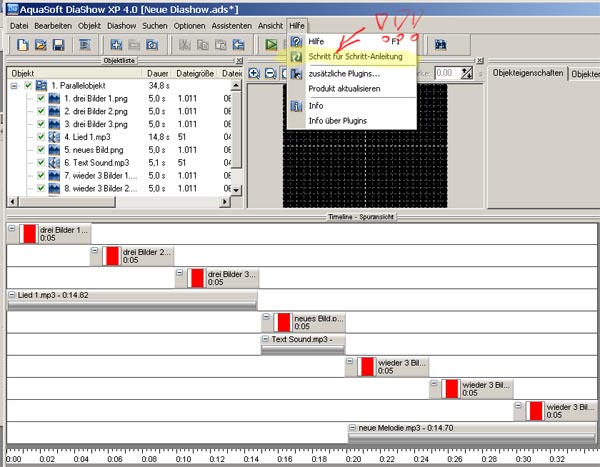Image resolution: width=600 pixels, height=467 pixels.
Task: Click red thumbnail of neues Bild timeline clip
Action: (283, 321)
